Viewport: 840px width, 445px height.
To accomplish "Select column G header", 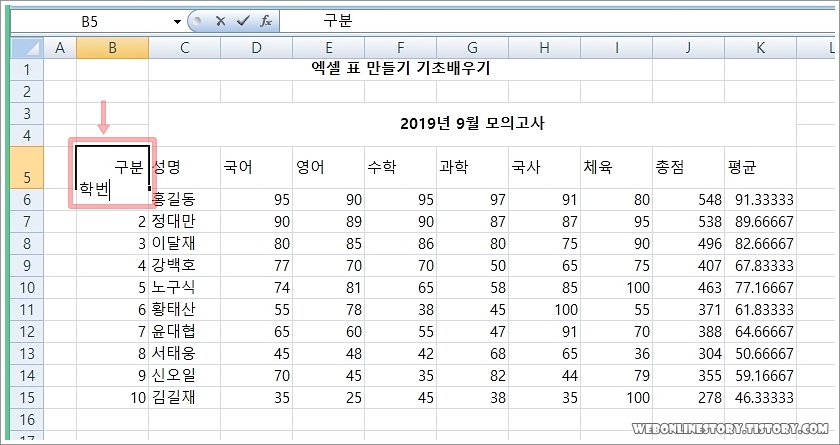I will click(472, 48).
